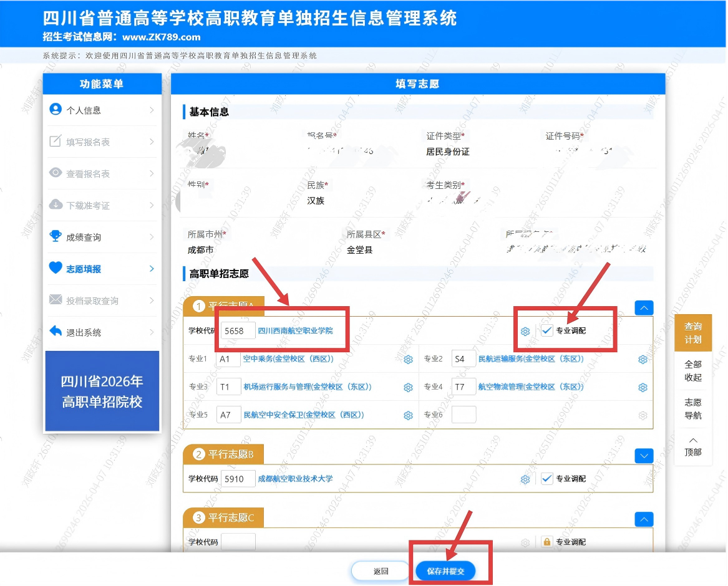Collapse the 平行志愿C section arrow
Screen dimensions: 728x586
[x=644, y=519]
